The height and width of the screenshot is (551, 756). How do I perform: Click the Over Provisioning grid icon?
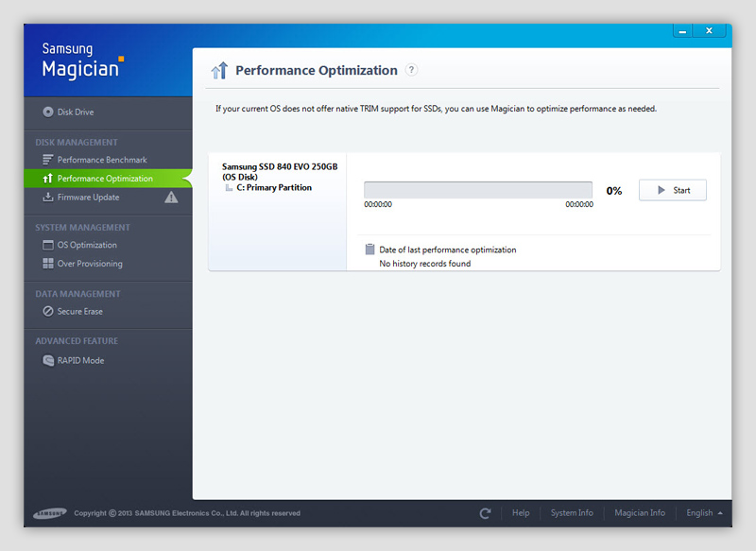pyautogui.click(x=48, y=263)
